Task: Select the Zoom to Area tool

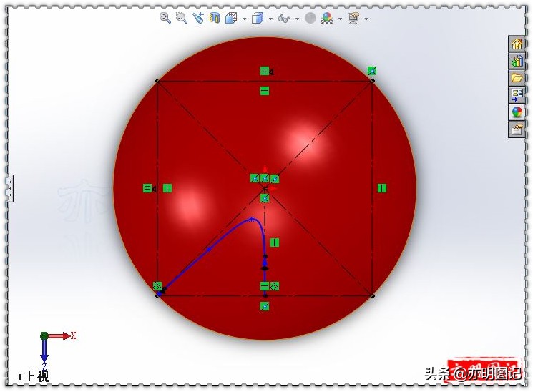Action: click(x=182, y=18)
